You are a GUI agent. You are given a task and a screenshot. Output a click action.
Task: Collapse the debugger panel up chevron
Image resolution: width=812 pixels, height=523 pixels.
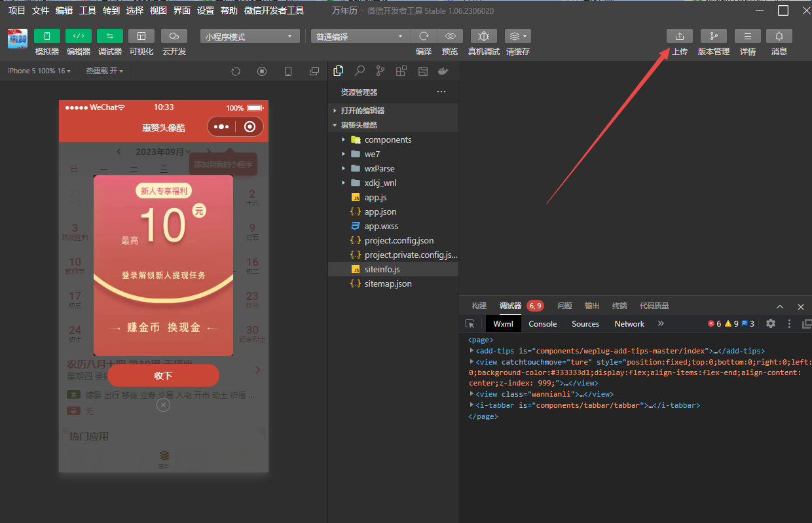coord(780,306)
